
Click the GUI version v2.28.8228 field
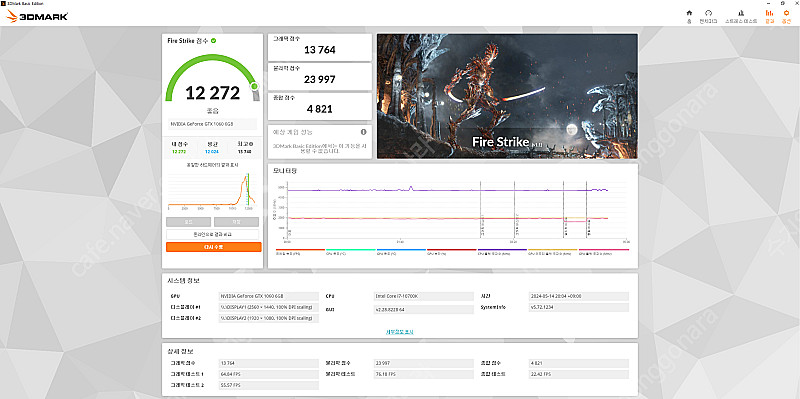click(x=423, y=309)
